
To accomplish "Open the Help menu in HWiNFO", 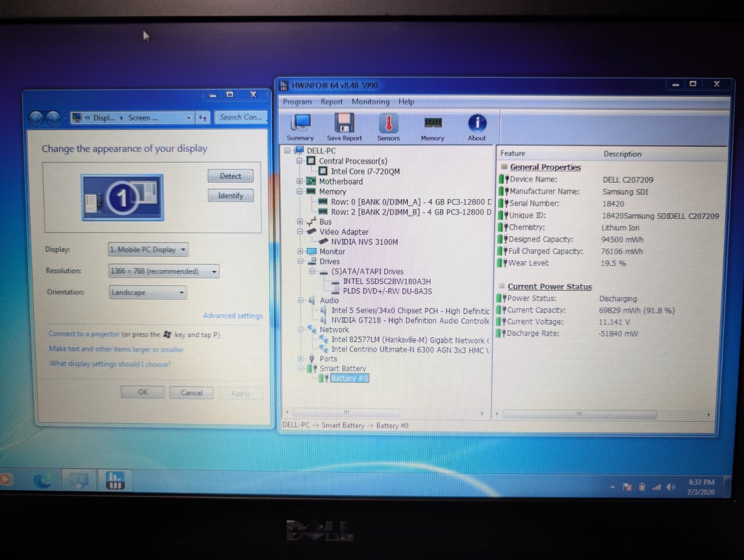I will (x=406, y=101).
